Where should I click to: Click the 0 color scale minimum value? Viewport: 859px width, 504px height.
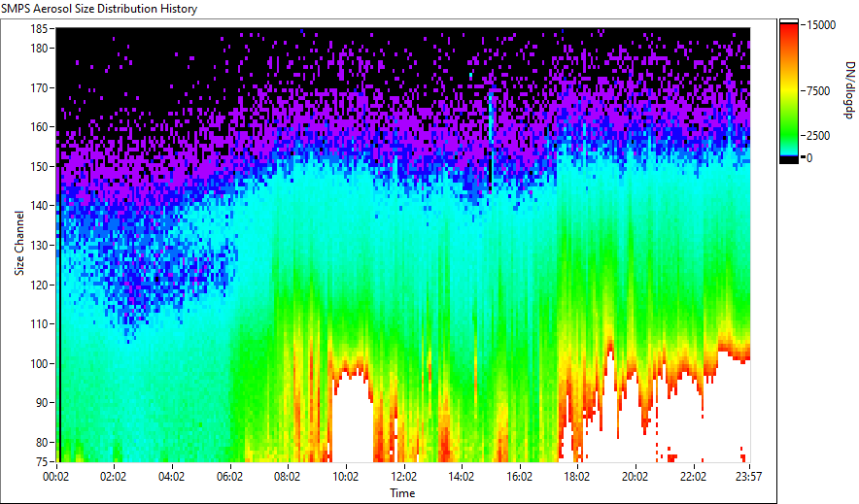809,158
